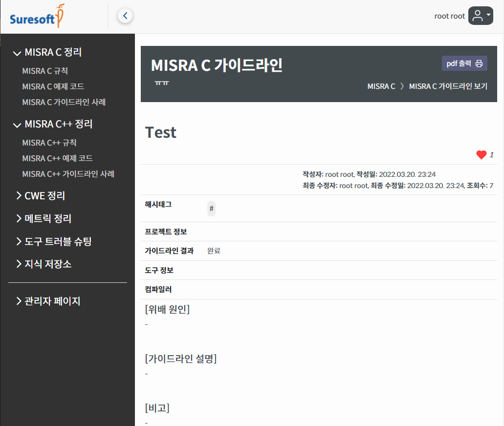Expand the 메트릭 정리 menu
This screenshot has height=426, width=504.
(x=44, y=218)
